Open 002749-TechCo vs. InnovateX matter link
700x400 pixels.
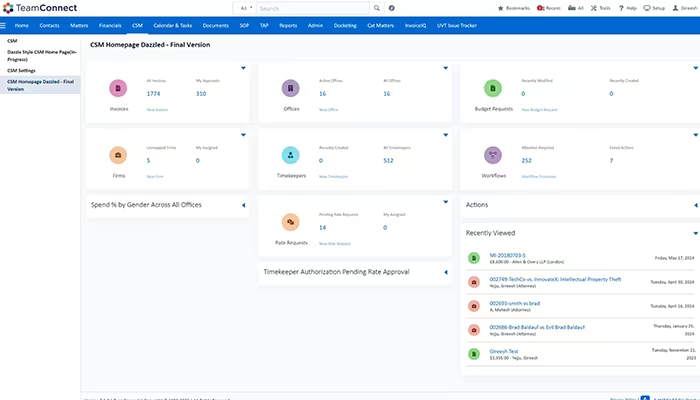[555, 279]
